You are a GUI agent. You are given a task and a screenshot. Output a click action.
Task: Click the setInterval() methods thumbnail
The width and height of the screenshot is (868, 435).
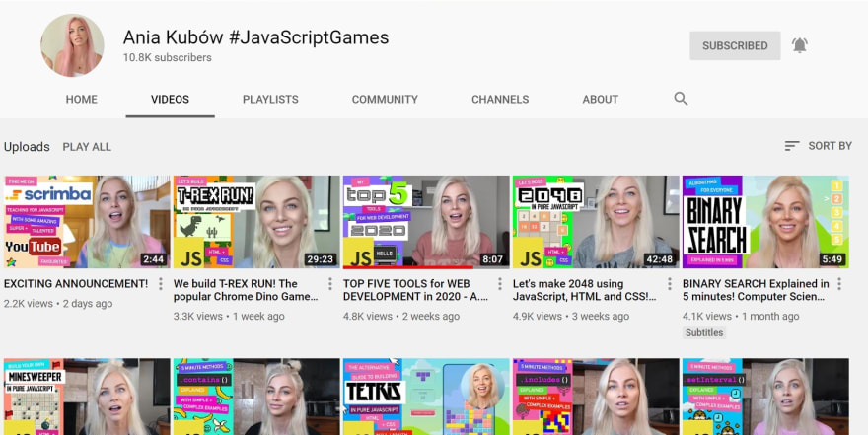click(x=765, y=397)
